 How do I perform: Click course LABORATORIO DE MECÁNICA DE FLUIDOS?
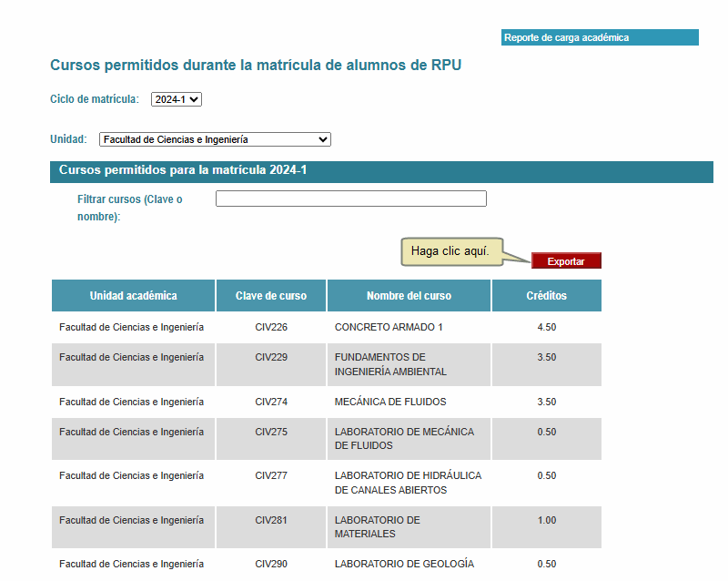(x=404, y=439)
